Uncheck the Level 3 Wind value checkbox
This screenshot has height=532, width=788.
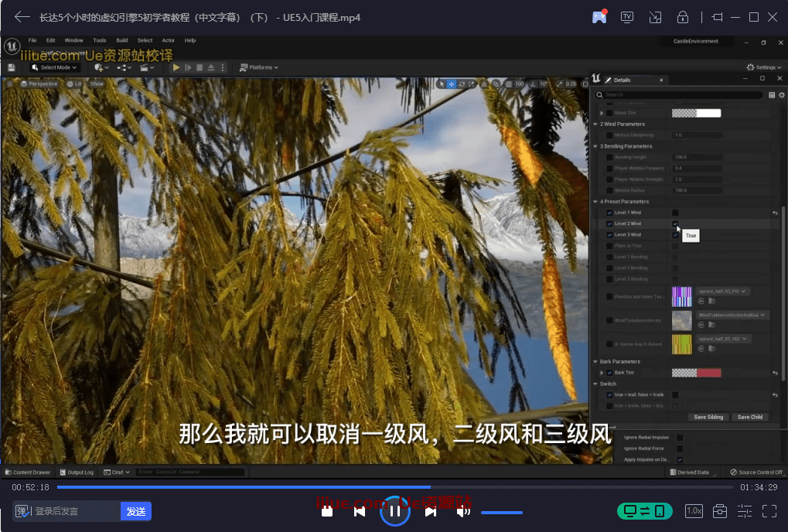675,234
